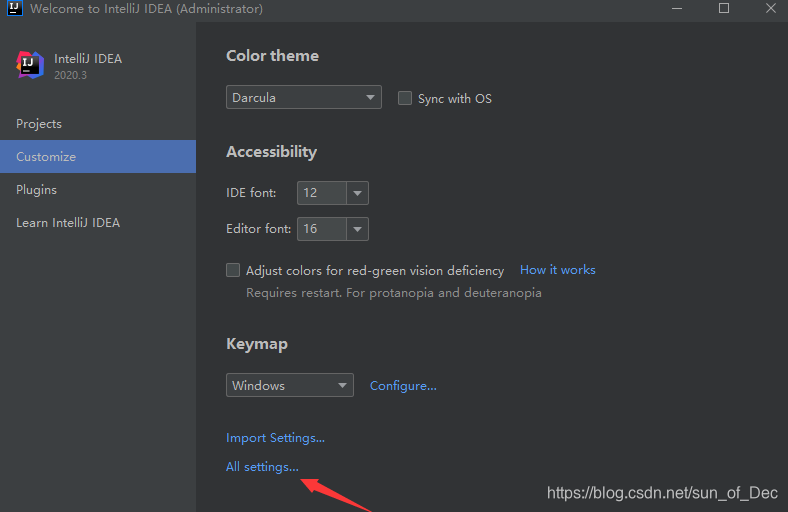Click the IntelliJ IDEA logo in sidebar
The width and height of the screenshot is (788, 512).
[x=30, y=64]
